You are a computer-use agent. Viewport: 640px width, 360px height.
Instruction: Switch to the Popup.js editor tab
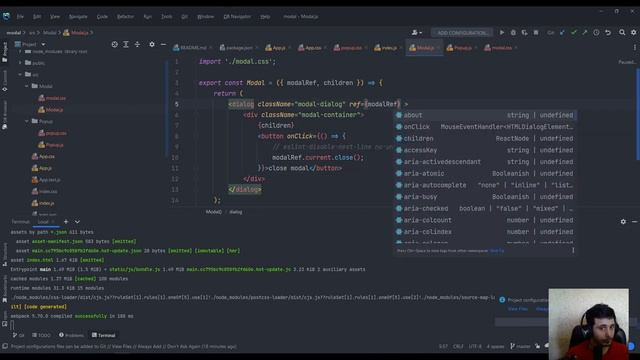pos(462,48)
